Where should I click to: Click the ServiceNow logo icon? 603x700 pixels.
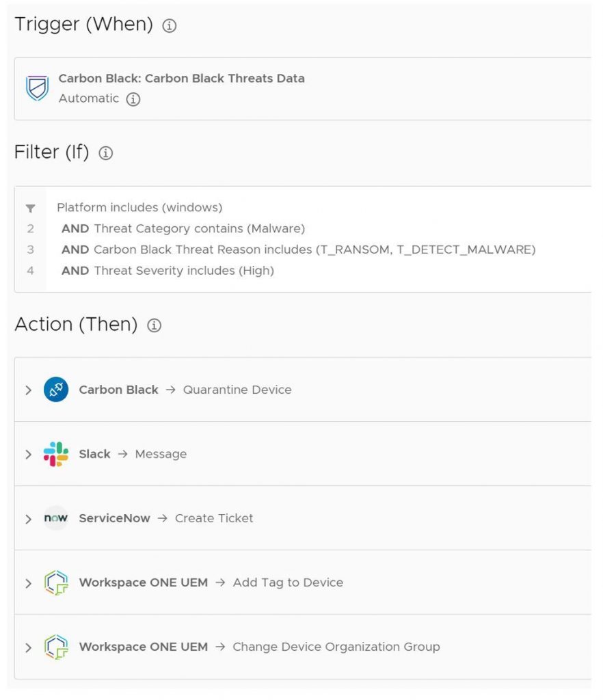pos(56,518)
